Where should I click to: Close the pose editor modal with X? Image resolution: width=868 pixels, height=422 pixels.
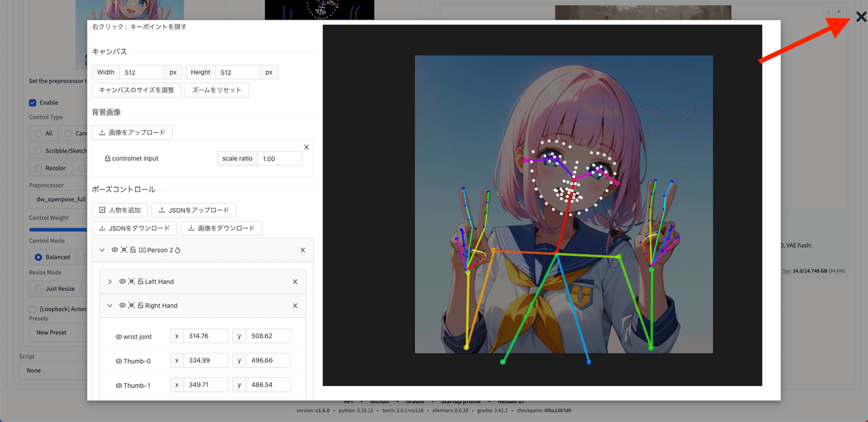click(x=860, y=17)
